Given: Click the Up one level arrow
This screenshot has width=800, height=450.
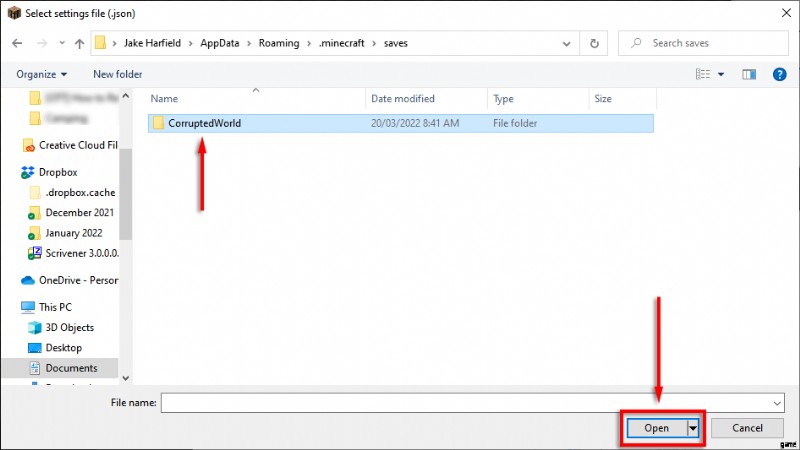Looking at the screenshot, I should (x=76, y=44).
